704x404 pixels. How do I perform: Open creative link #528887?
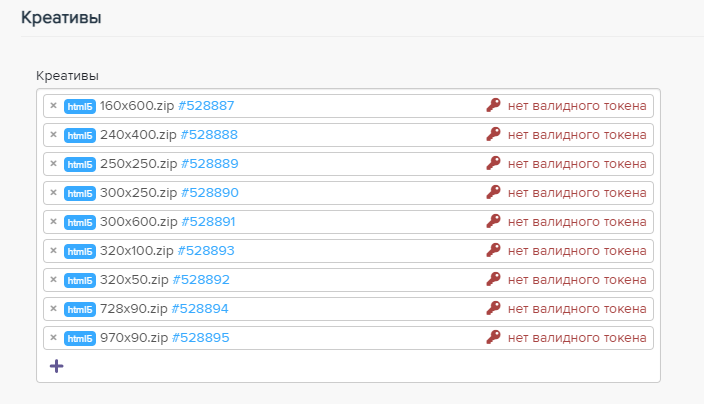207,105
